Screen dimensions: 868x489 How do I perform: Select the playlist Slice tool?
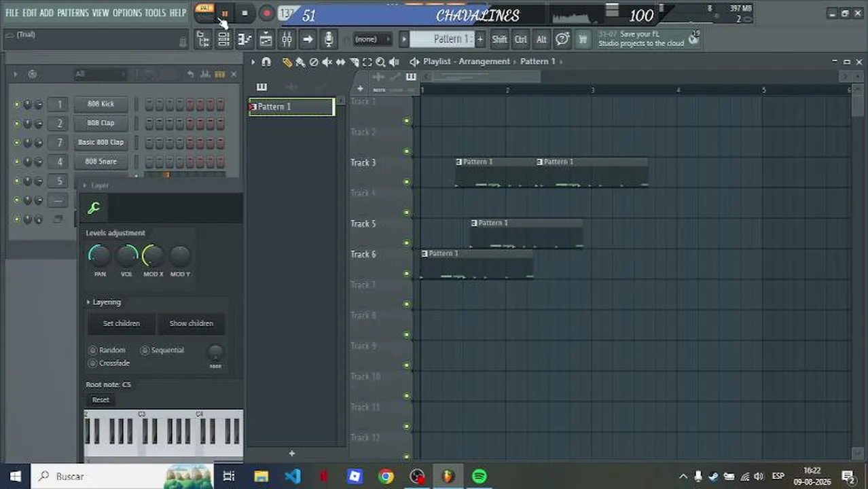pyautogui.click(x=354, y=62)
